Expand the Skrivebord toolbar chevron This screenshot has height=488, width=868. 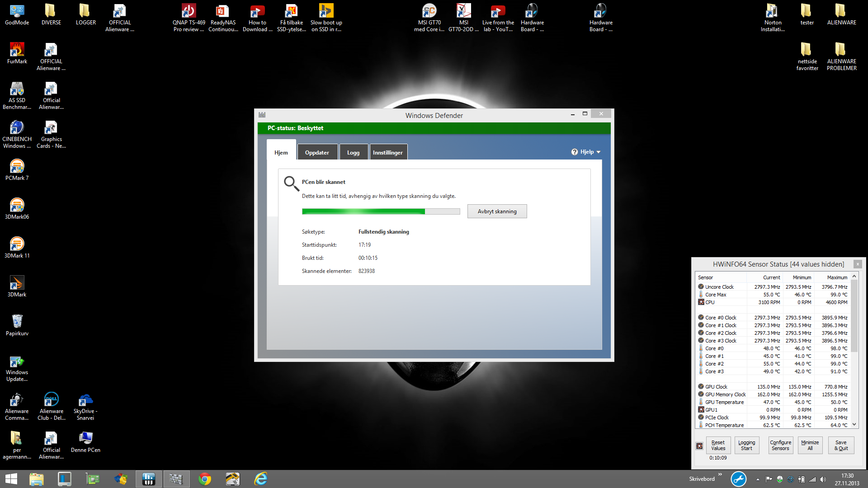pos(720,474)
